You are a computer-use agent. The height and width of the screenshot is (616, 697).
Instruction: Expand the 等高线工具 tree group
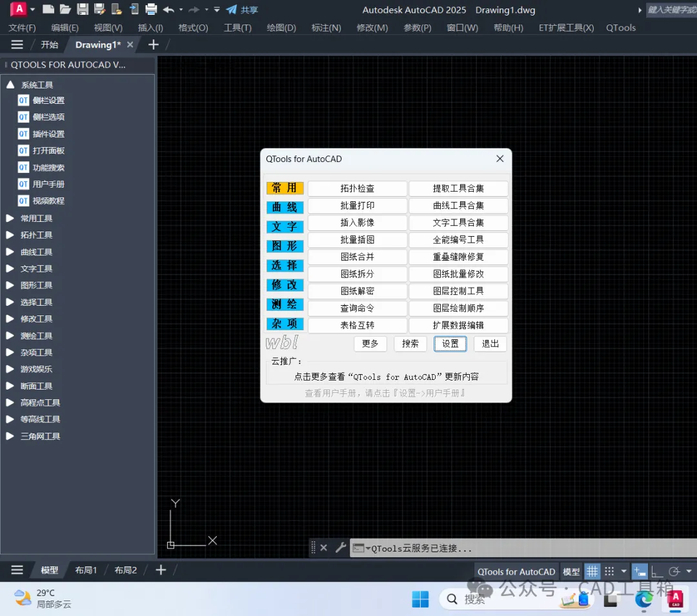click(10, 419)
